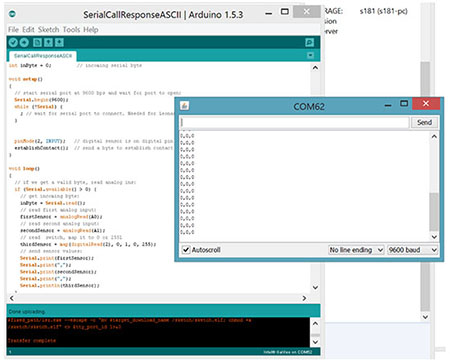Image resolution: width=450 pixels, height=360 pixels.
Task: Select the SerialCallResponseASCII tab
Action: [x=43, y=56]
